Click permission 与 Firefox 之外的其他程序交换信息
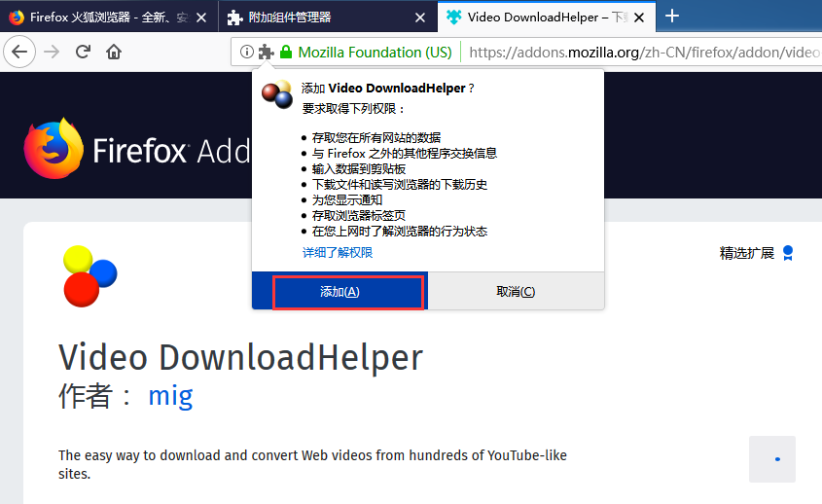Viewport: 822px width, 504px height. pos(405,154)
